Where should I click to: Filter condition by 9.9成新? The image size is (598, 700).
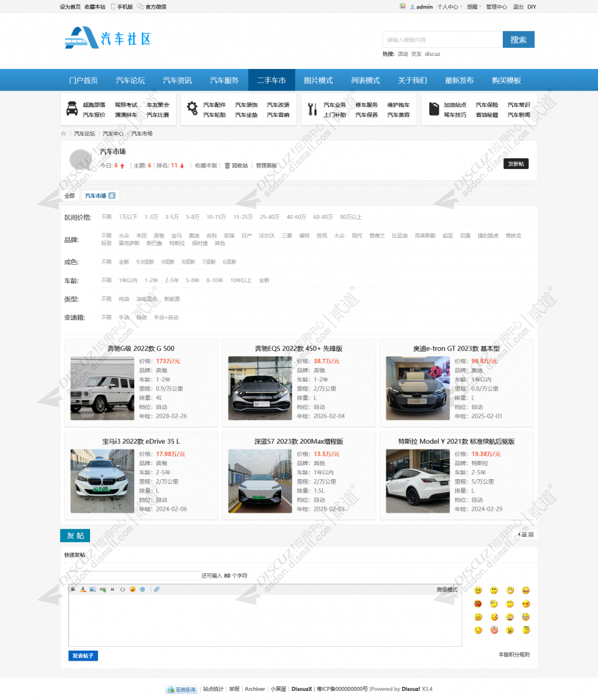click(145, 262)
